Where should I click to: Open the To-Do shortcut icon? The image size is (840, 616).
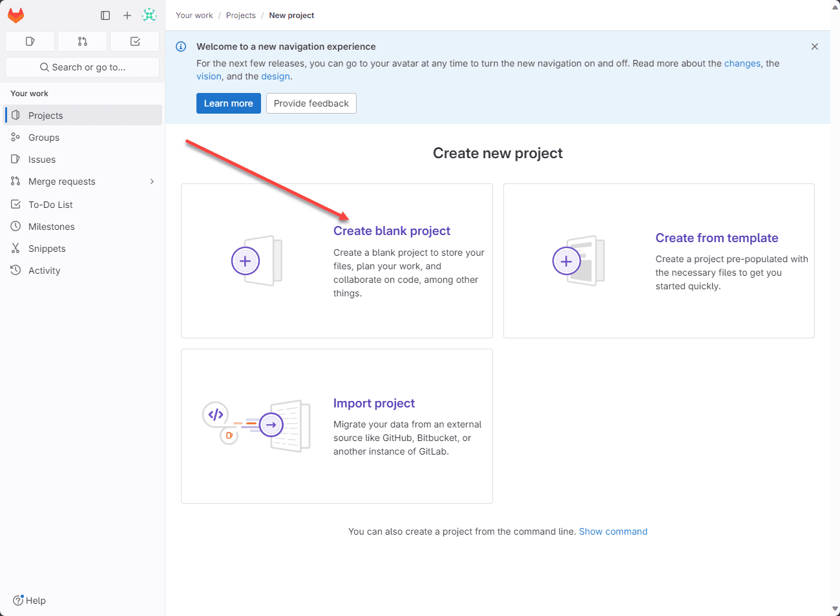point(135,41)
